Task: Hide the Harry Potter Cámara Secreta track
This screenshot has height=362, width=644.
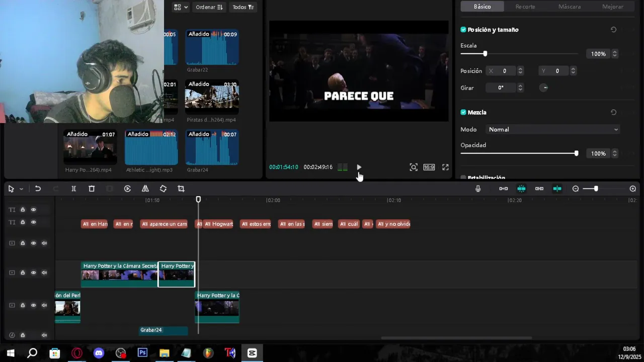Action: tap(33, 273)
